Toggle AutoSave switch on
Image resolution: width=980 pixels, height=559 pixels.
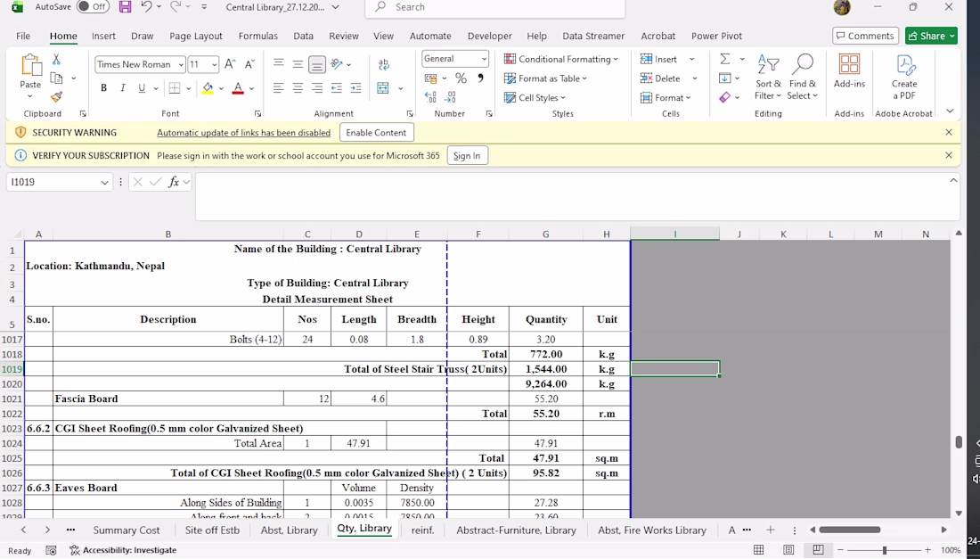(x=93, y=7)
